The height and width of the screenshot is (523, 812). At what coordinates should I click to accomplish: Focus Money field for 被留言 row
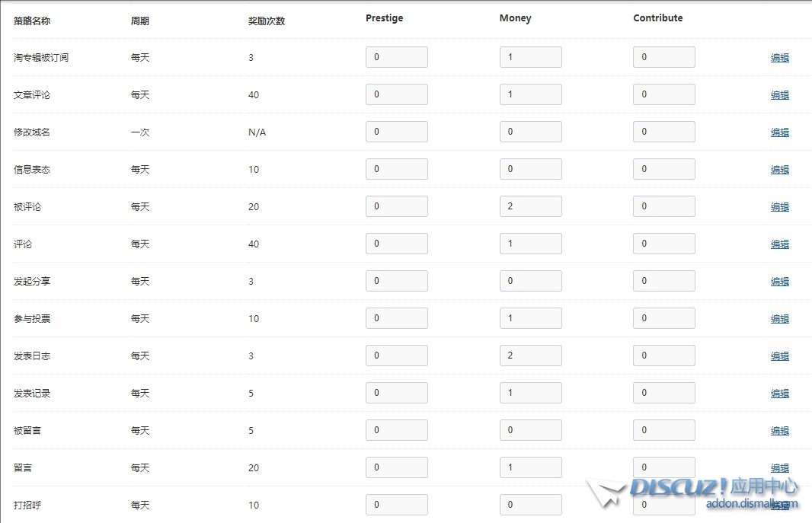coord(530,430)
